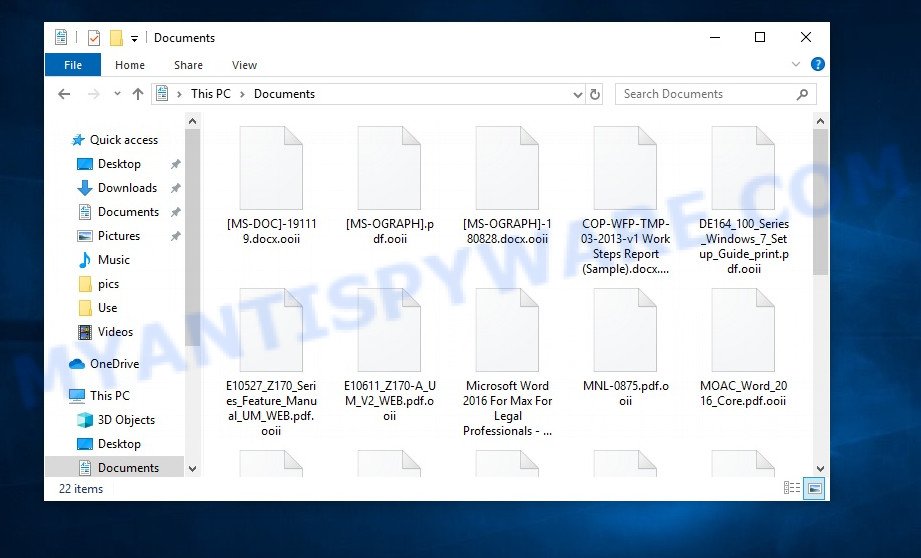The image size is (921, 558).
Task: Select file [MS-OGRAPH].pdf.ooii
Action: tap(389, 186)
